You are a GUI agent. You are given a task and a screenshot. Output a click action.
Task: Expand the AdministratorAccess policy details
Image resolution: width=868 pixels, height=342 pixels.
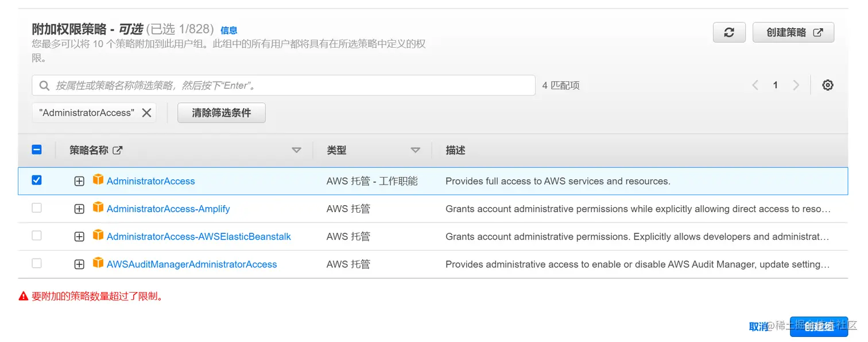coord(79,181)
